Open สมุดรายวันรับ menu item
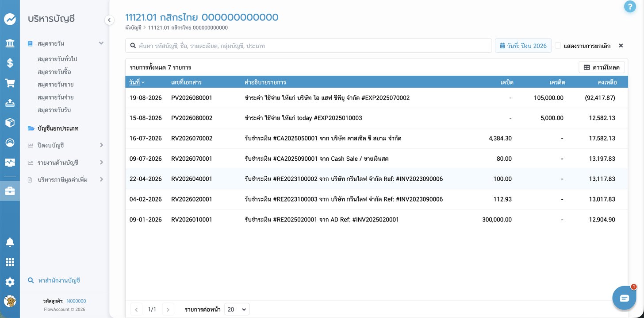 54,110
